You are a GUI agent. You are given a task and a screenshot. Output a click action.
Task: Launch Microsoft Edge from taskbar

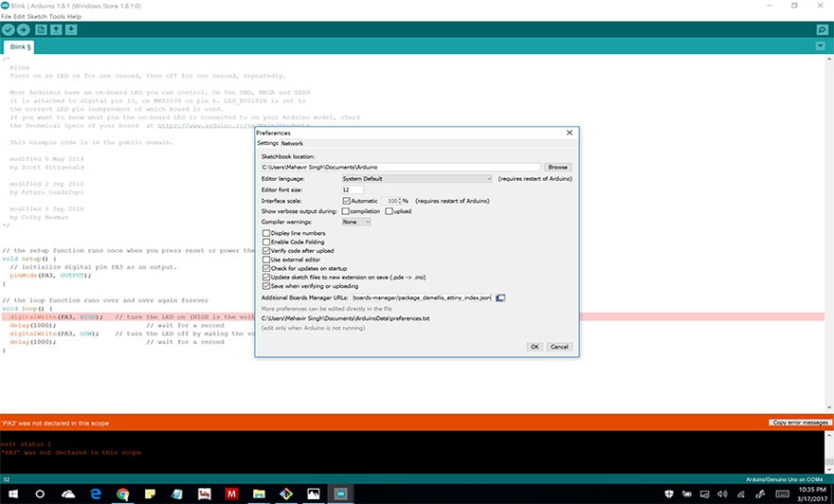pos(96,494)
